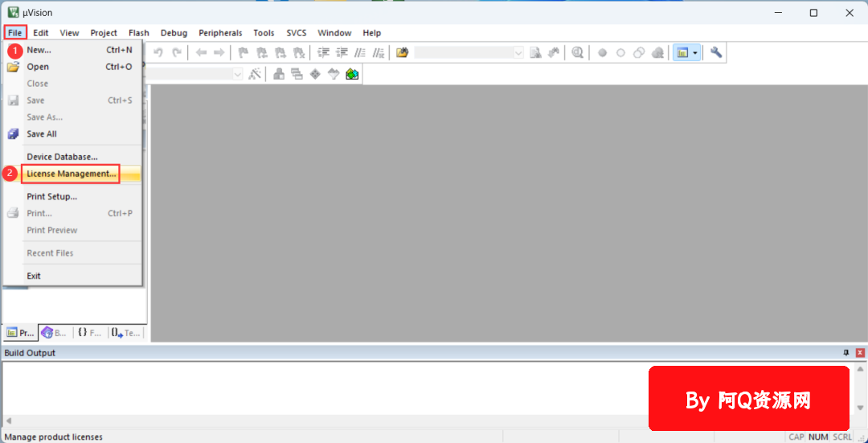
Task: Click the Insert/Remove Breakpoint filled circle icon
Action: (602, 52)
